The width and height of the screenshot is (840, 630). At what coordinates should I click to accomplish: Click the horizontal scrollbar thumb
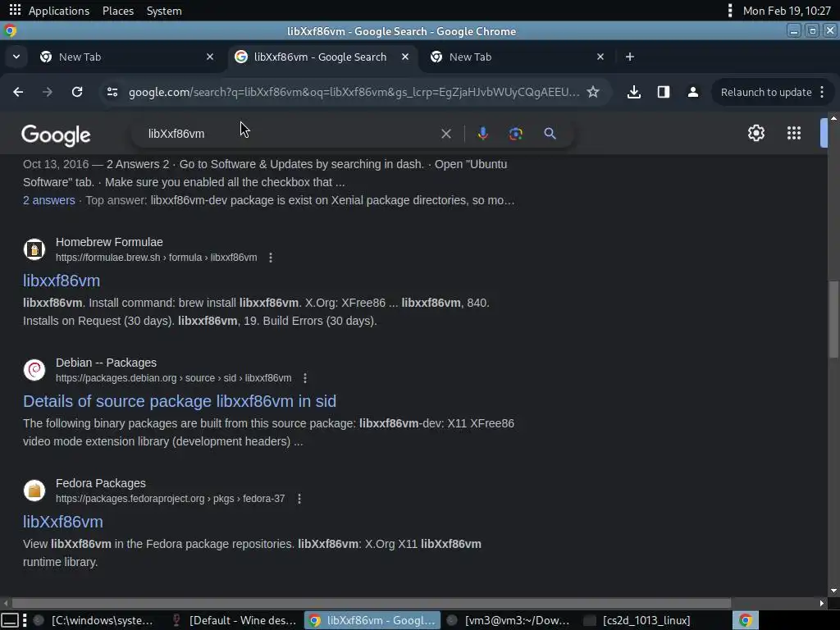[372, 603]
